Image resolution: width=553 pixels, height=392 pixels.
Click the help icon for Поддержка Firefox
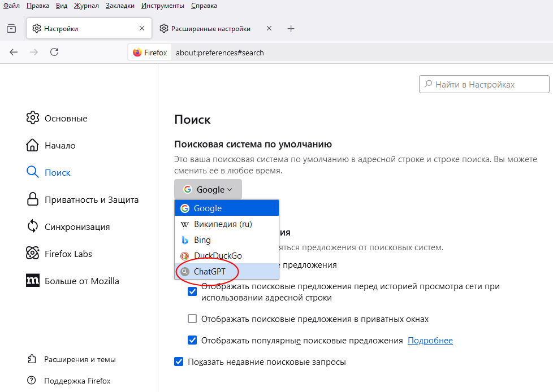click(x=32, y=380)
